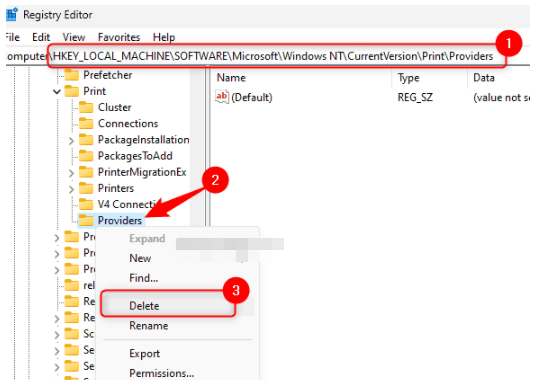
Task: Select the PrinterMigrationEx folder icon
Action: (x=86, y=172)
